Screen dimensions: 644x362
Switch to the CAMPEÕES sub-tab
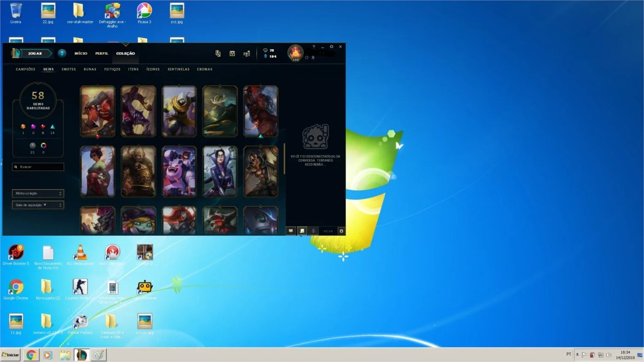click(x=25, y=69)
